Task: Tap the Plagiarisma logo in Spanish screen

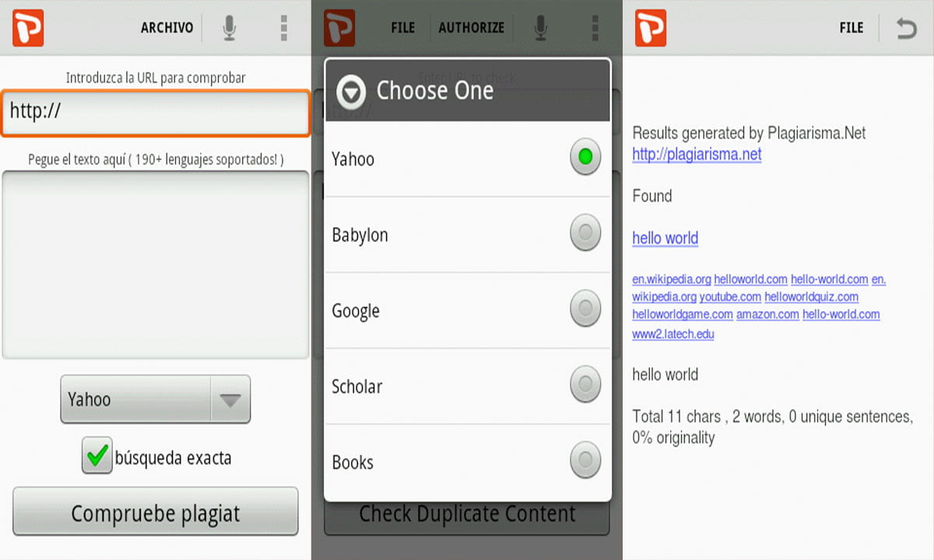Action: tap(28, 28)
